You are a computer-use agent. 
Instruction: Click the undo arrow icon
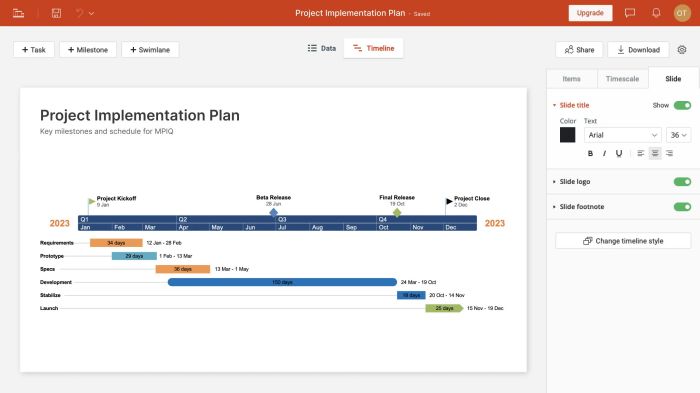[79, 13]
